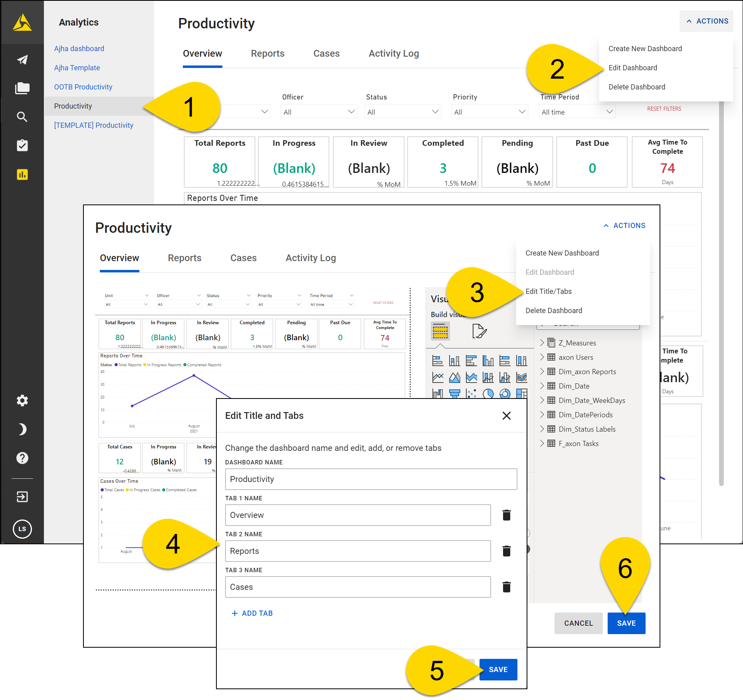Delete the Cases tab using its trash icon
The width and height of the screenshot is (743, 700).
tap(507, 587)
